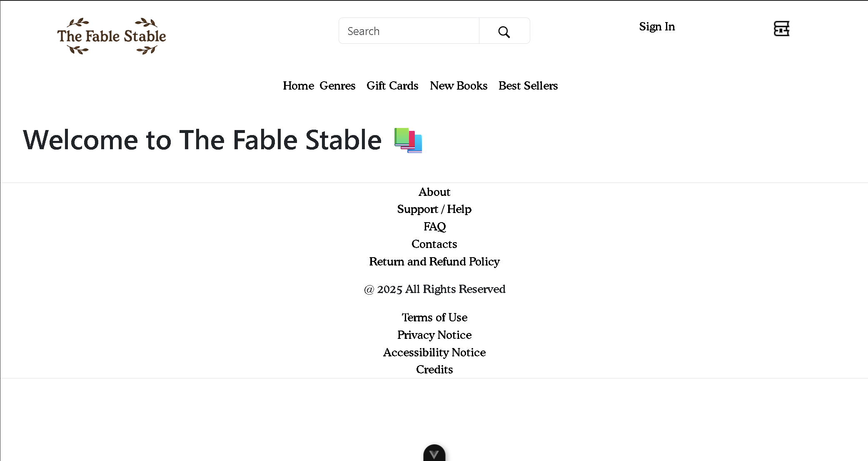Focus the Search input field
The image size is (868, 461).
tap(409, 31)
